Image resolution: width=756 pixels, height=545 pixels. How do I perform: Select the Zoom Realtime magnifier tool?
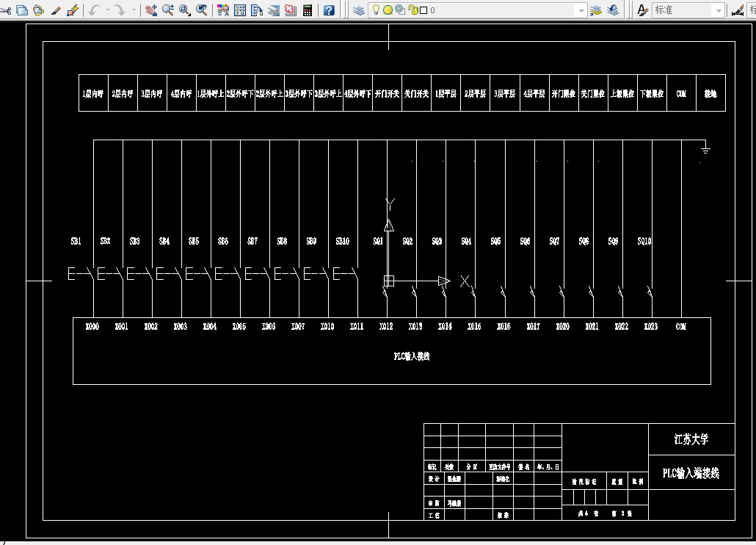click(x=168, y=10)
